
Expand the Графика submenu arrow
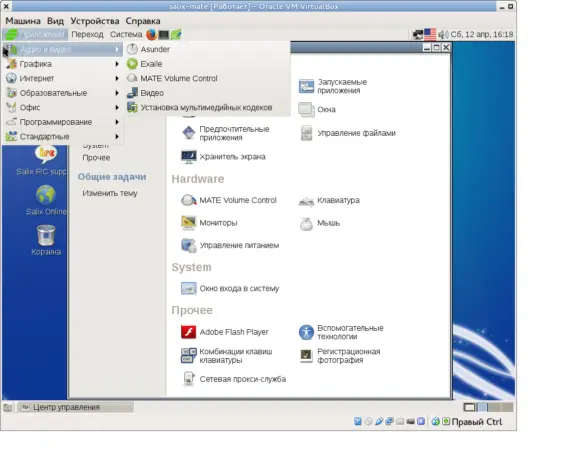click(x=117, y=64)
